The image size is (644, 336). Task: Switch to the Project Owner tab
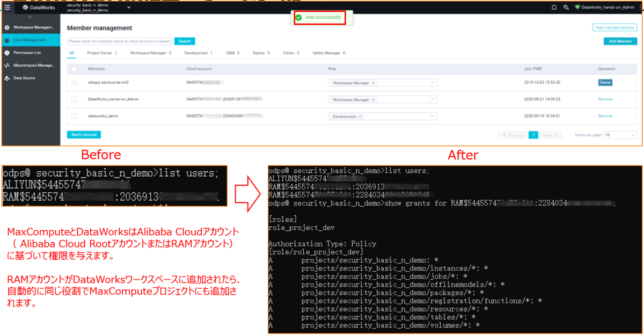[x=102, y=53]
